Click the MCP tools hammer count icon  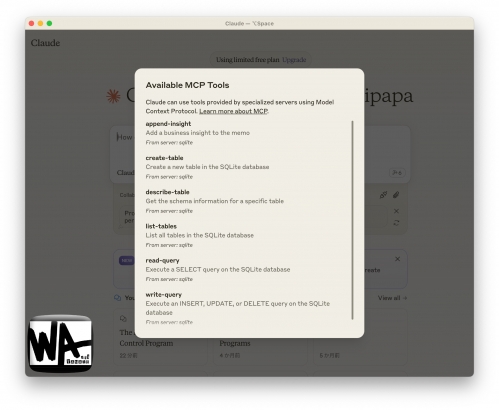[x=397, y=173]
